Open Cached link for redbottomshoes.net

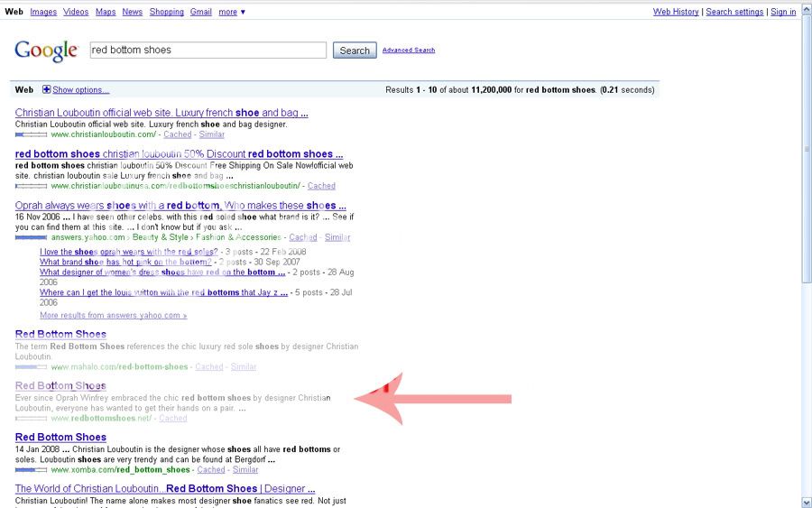click(173, 419)
